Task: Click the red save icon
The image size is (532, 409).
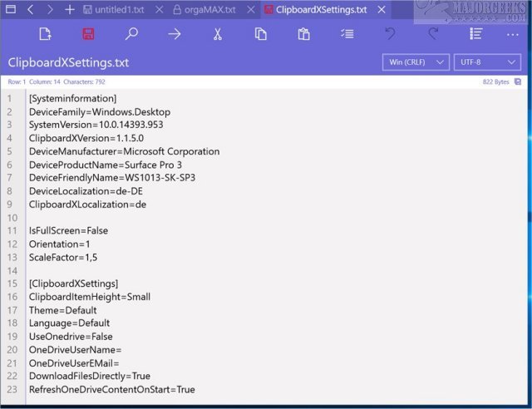Action: 88,34
